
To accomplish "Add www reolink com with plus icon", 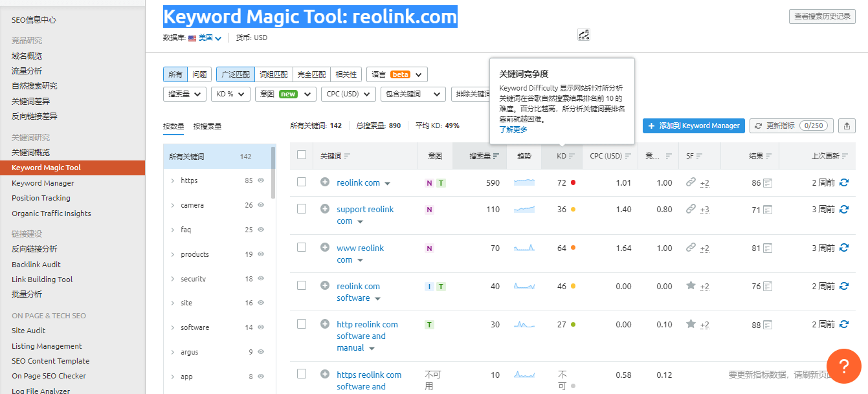I will pyautogui.click(x=325, y=248).
